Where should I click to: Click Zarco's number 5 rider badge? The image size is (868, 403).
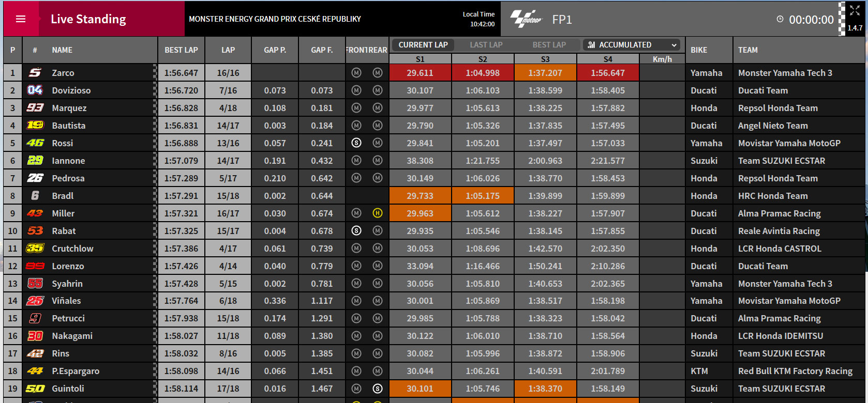coord(35,73)
